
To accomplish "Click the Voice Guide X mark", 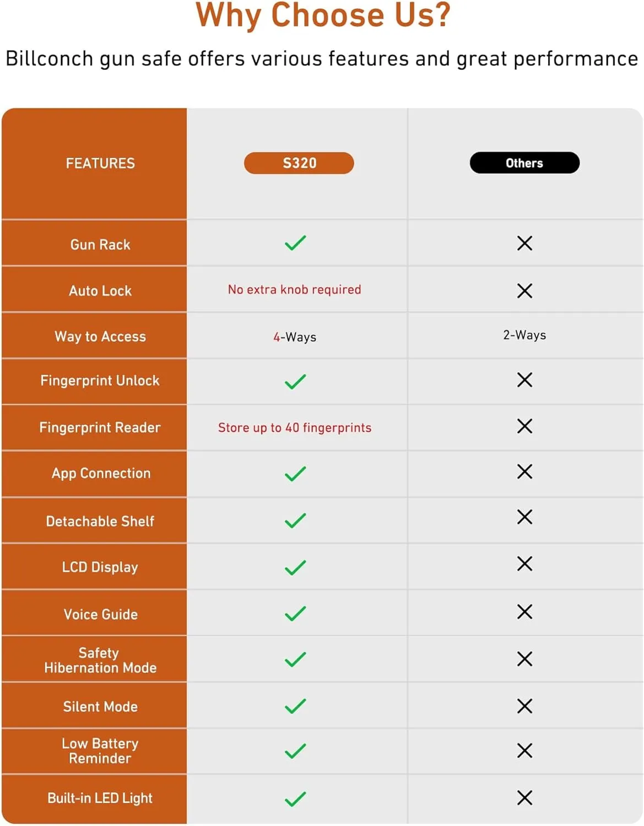I will coord(524,612).
